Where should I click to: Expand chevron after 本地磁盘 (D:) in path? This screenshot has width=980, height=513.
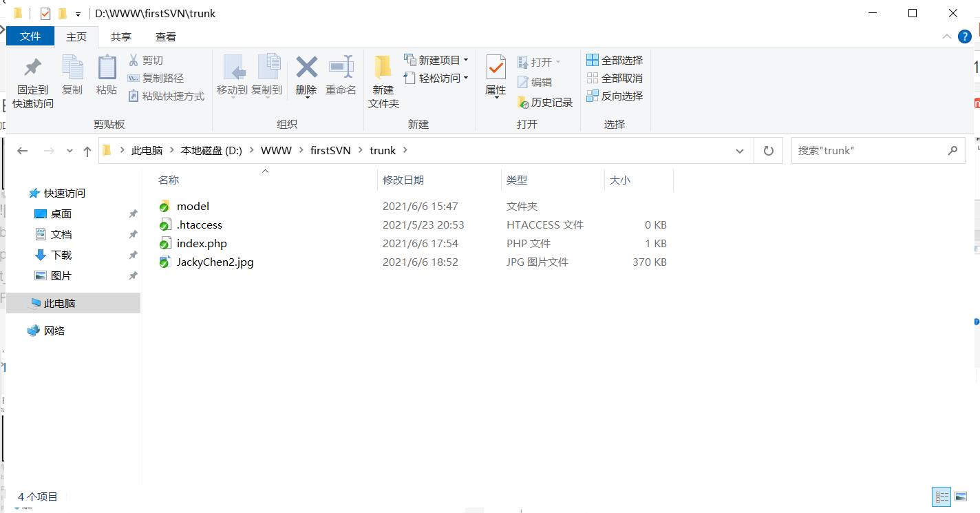pyautogui.click(x=251, y=150)
